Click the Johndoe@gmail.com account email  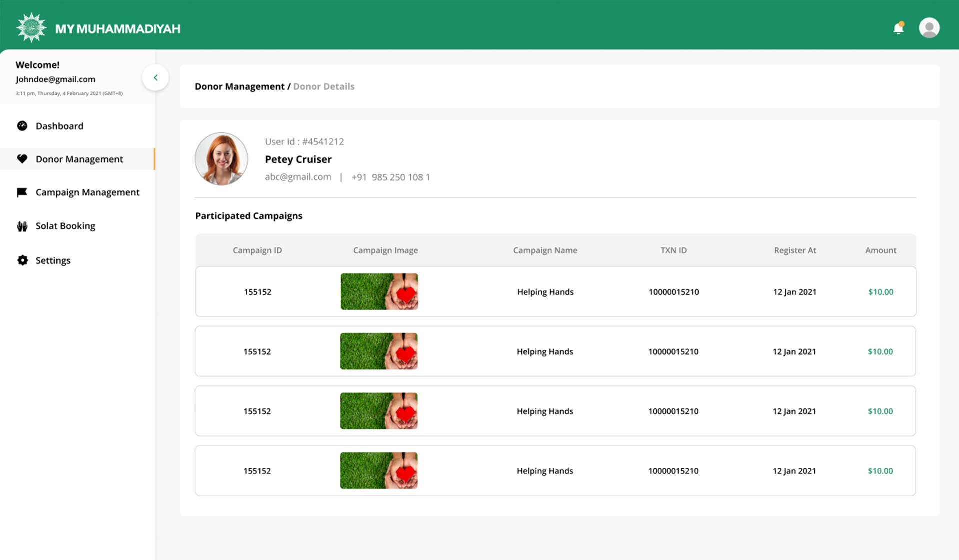pos(55,79)
